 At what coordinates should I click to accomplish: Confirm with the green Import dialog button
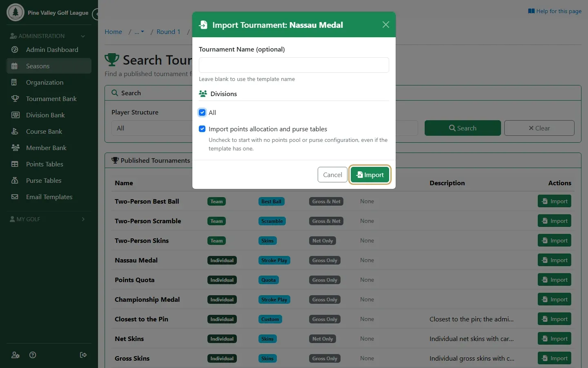[370, 175]
